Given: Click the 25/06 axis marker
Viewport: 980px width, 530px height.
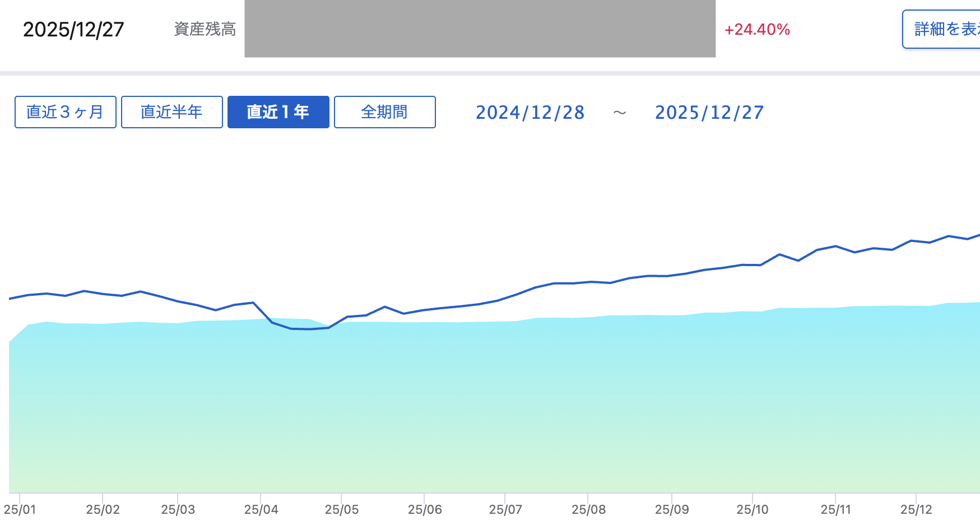Looking at the screenshot, I should click(x=425, y=509).
